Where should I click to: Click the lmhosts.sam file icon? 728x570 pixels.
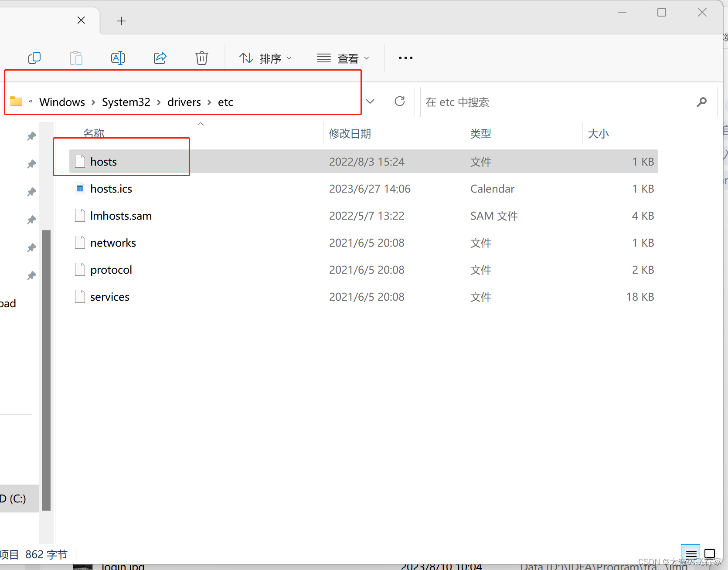[x=80, y=215]
